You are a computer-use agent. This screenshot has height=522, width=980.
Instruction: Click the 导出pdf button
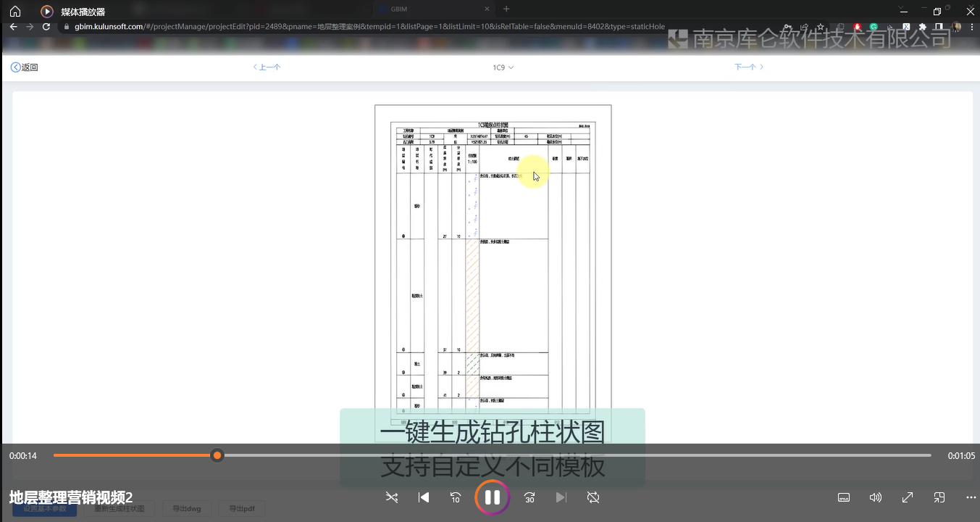point(242,509)
